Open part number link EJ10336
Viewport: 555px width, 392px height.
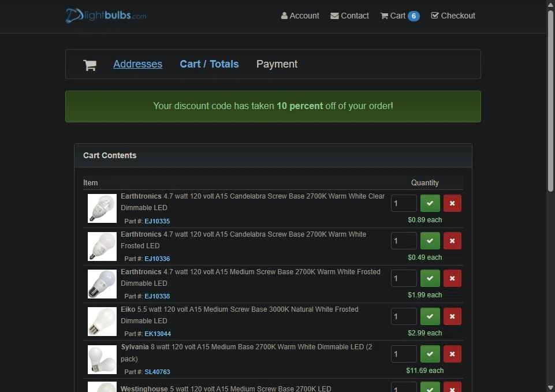pyautogui.click(x=157, y=259)
